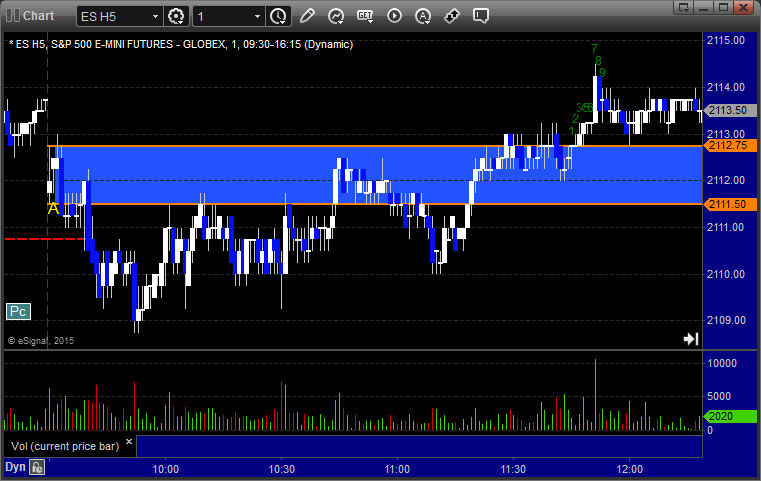Open the comment note bubble icon
Viewport: 761px width, 481px height.
tap(481, 16)
